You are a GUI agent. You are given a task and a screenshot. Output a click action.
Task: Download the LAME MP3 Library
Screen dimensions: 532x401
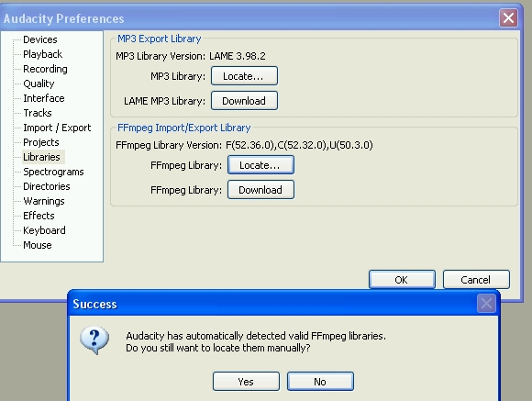tap(244, 101)
